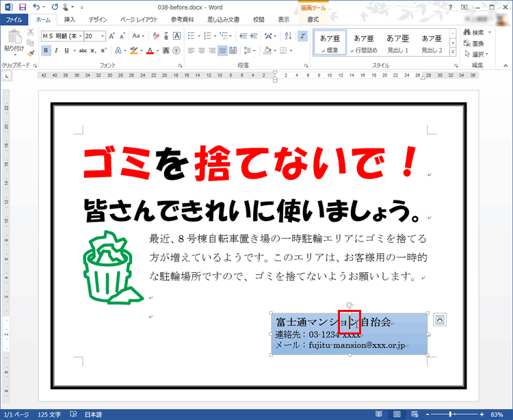Viewport: 513px width, 420px height.
Task: Click 置換 to replace text
Action: pyautogui.click(x=474, y=43)
